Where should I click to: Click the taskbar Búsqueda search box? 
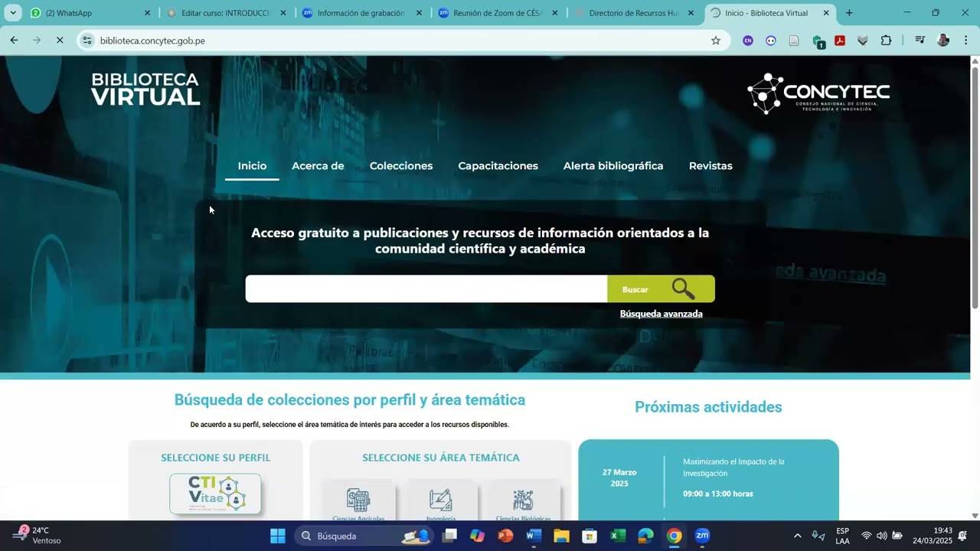tap(363, 536)
